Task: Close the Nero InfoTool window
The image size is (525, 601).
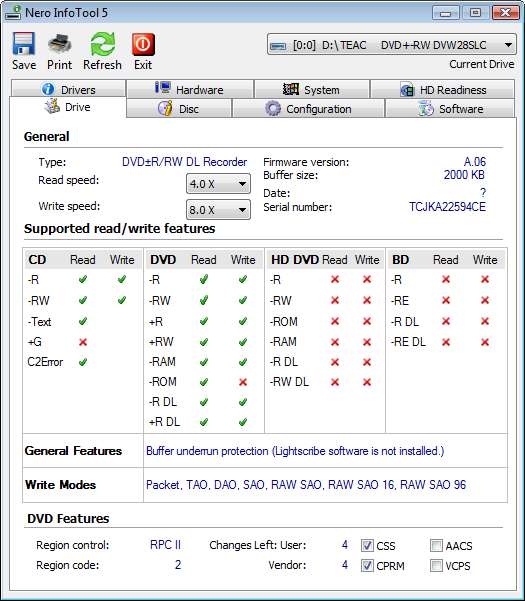Action: tap(505, 13)
